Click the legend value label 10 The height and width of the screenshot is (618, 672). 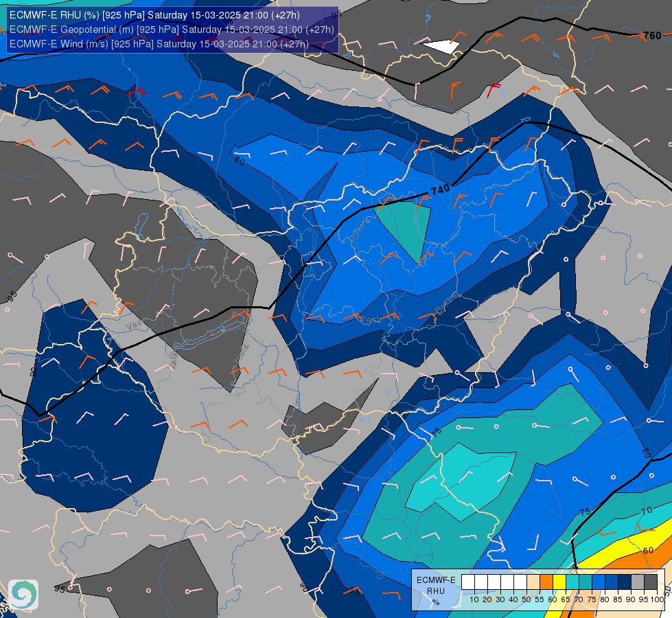[x=474, y=599]
